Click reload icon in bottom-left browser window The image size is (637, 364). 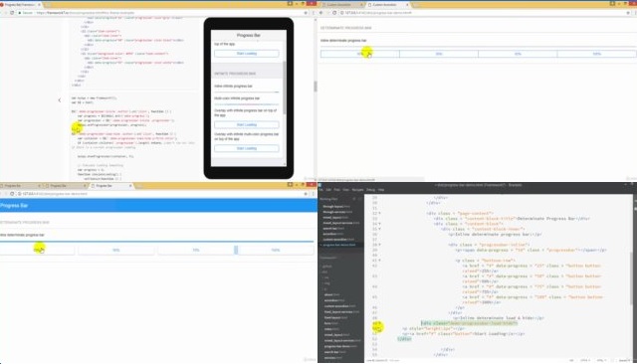point(12,194)
